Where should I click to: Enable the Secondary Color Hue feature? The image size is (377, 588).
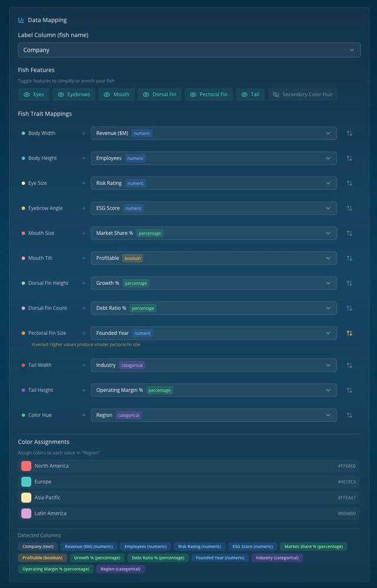302,94
